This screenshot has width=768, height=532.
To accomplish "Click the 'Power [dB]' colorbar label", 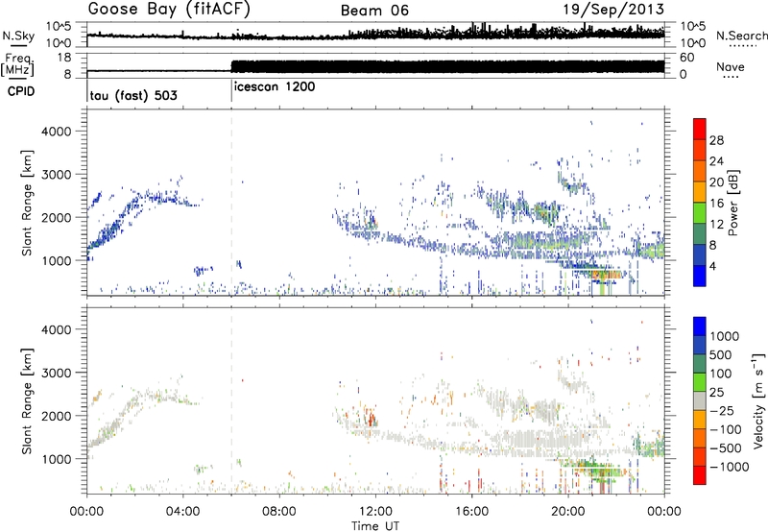I will click(732, 203).
